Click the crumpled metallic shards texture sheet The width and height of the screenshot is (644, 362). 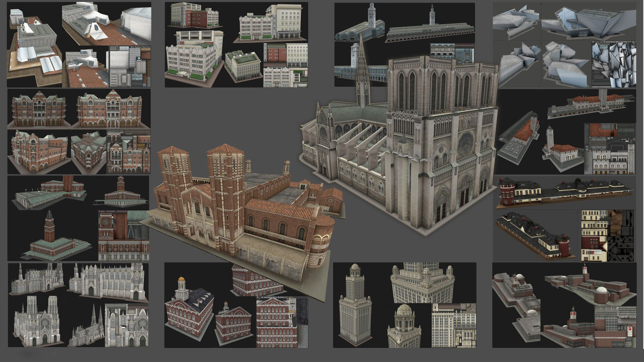(x=613, y=65)
